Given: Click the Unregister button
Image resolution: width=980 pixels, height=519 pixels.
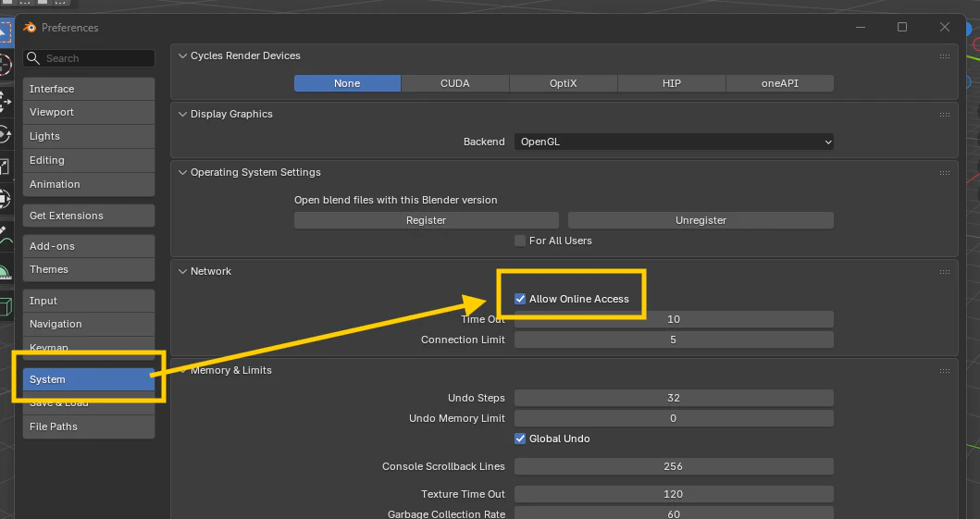Looking at the screenshot, I should click(x=701, y=220).
